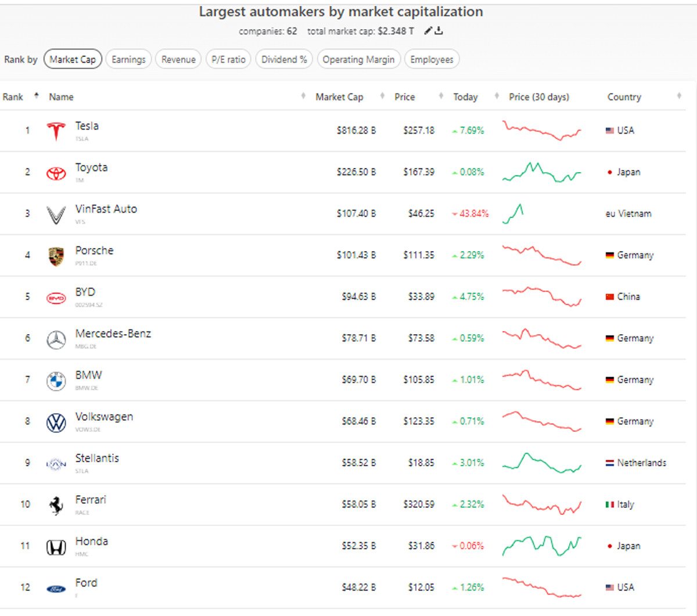Rank automakers by Earnings
This screenshot has width=697, height=616.
click(x=128, y=59)
